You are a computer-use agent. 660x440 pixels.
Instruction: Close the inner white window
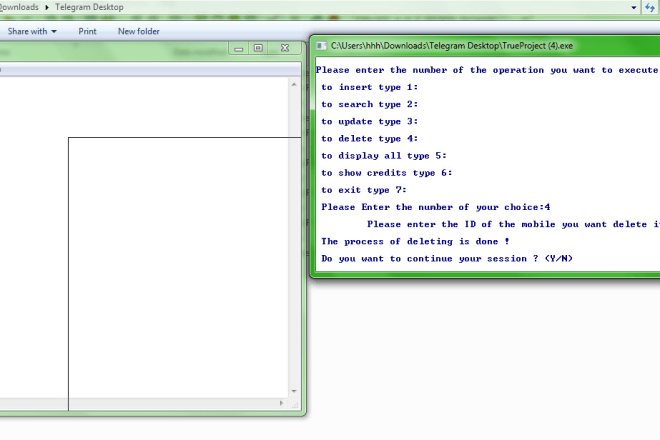click(285, 48)
